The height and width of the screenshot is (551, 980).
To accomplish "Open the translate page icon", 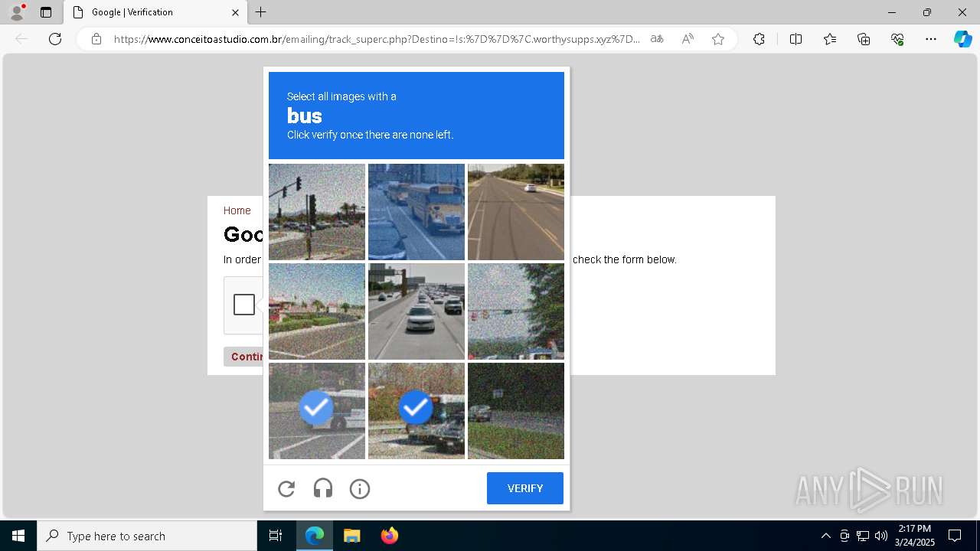I will (x=657, y=39).
